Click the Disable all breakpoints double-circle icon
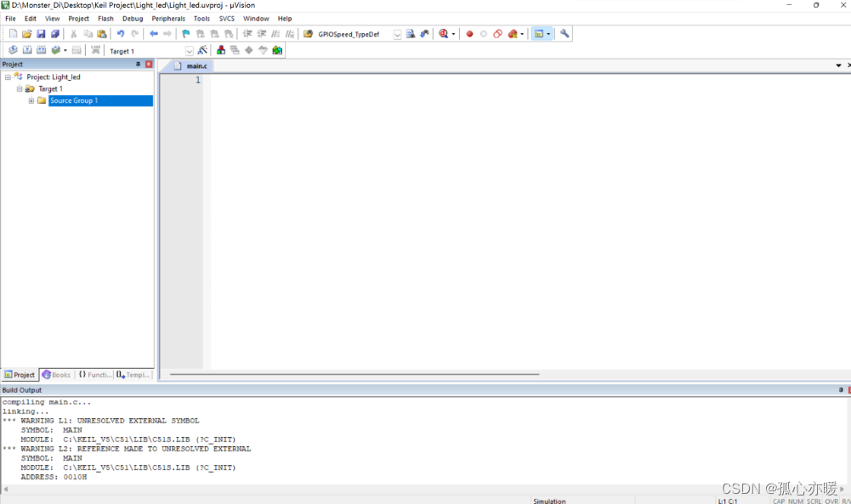 tap(497, 34)
